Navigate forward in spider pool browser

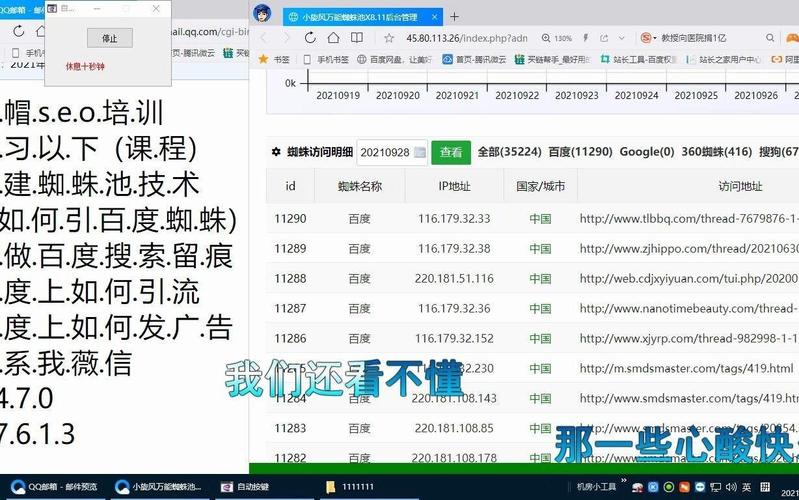(287, 38)
